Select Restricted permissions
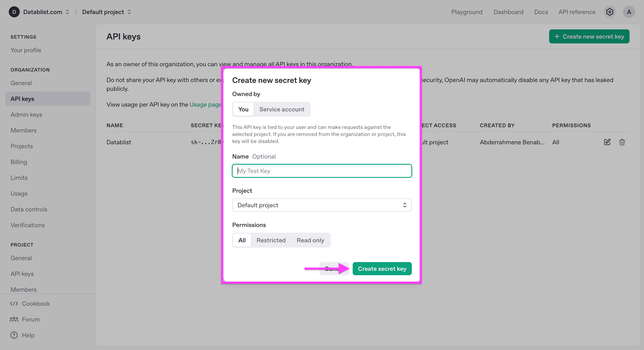This screenshot has width=644, height=350. [271, 240]
